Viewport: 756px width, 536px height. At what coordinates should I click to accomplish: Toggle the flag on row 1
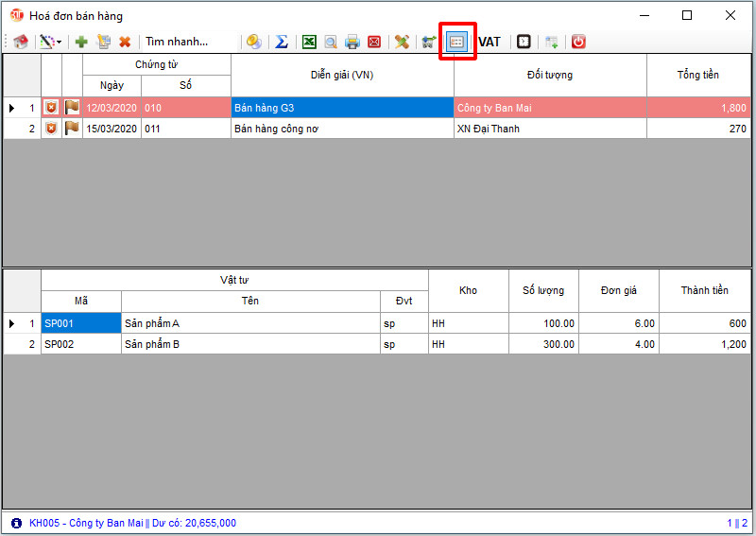(72, 108)
